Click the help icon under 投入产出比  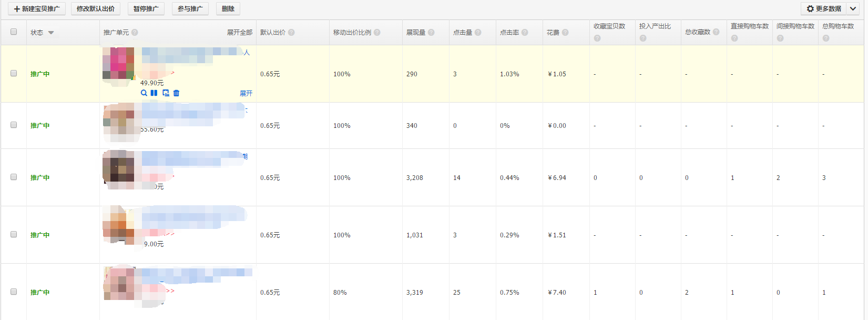click(x=643, y=38)
